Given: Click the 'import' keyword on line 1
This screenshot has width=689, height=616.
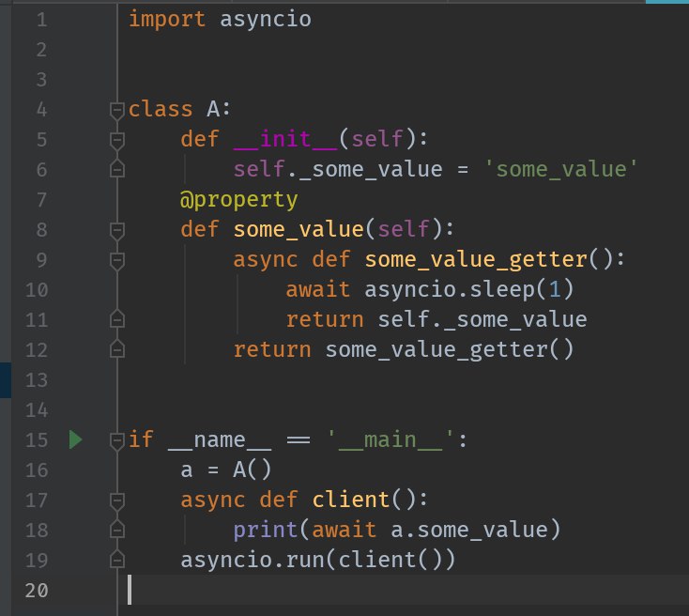Looking at the screenshot, I should pyautogui.click(x=167, y=20).
